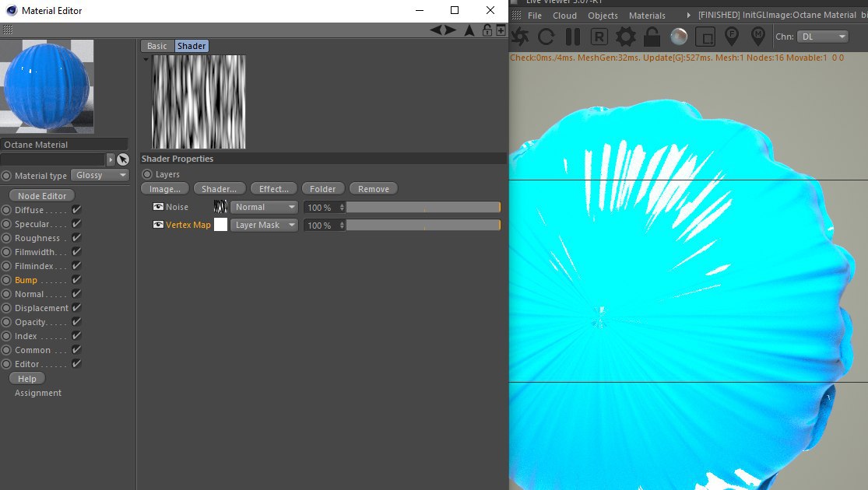Viewport: 868px width, 490px height.
Task: Pause the Live Viewer render
Action: [x=573, y=37]
